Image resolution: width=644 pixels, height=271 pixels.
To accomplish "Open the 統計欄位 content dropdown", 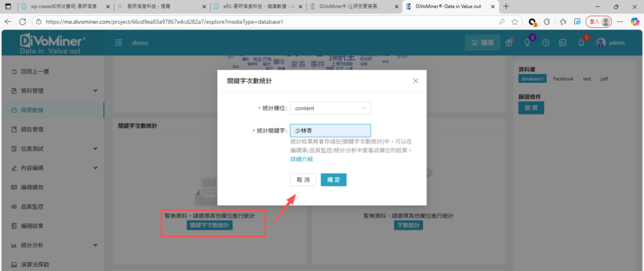I will (x=330, y=108).
